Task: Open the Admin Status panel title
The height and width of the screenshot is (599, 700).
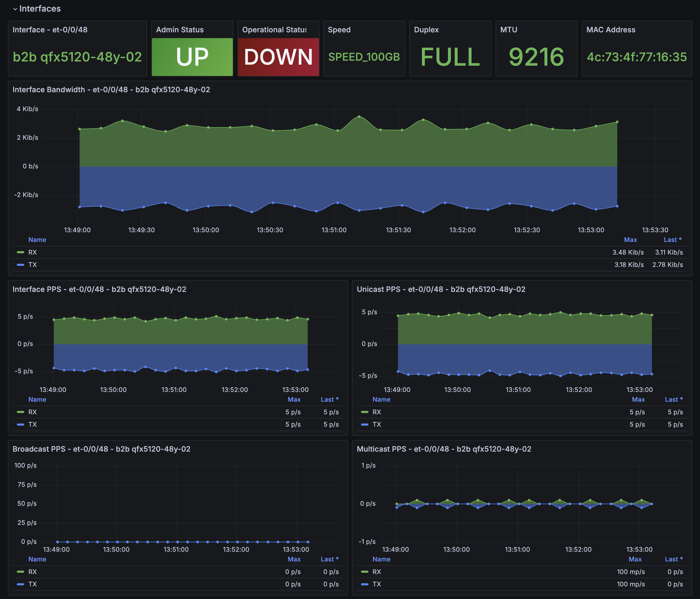Action: [x=180, y=30]
